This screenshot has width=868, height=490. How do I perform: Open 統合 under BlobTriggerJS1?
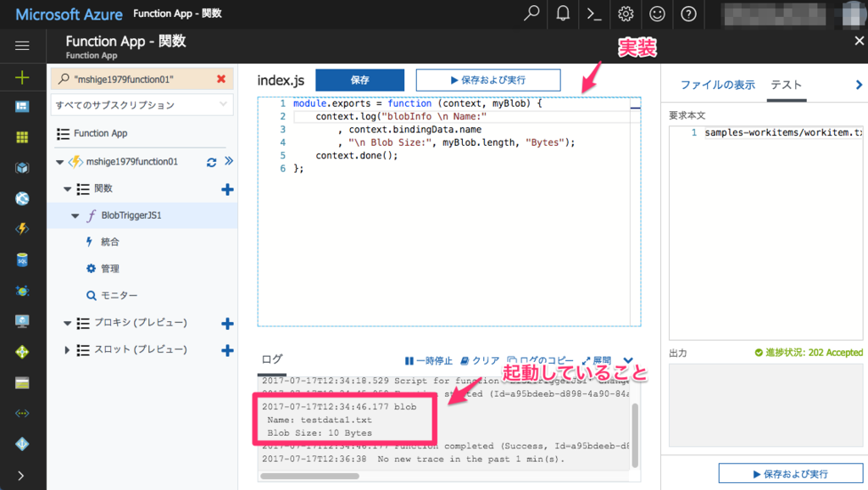pos(109,242)
